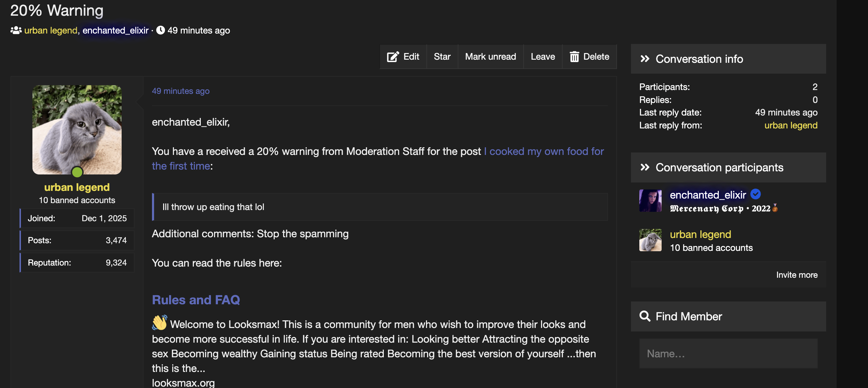Click the '49 minutes ago' message permalink
Viewport: 868px width, 388px height.
181,91
